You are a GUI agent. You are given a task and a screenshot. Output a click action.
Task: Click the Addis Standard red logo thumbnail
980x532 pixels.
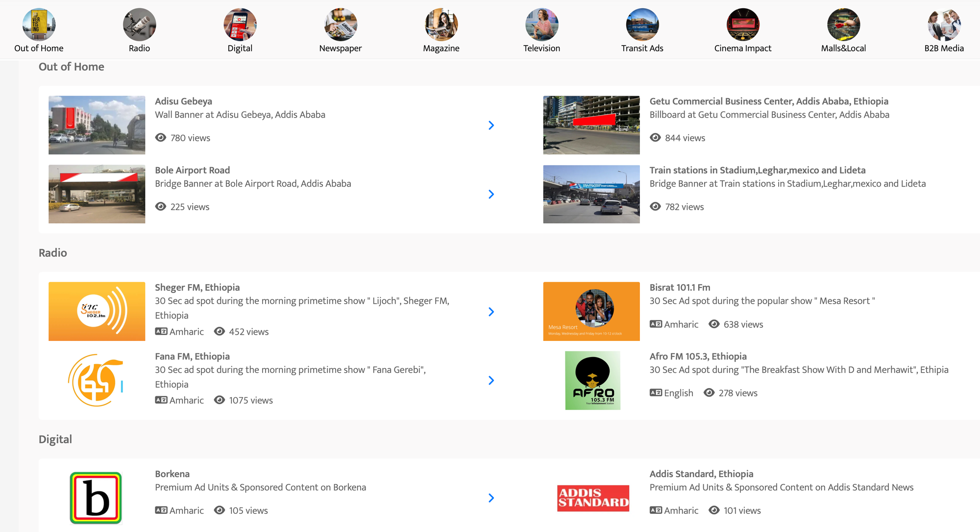pos(593,498)
